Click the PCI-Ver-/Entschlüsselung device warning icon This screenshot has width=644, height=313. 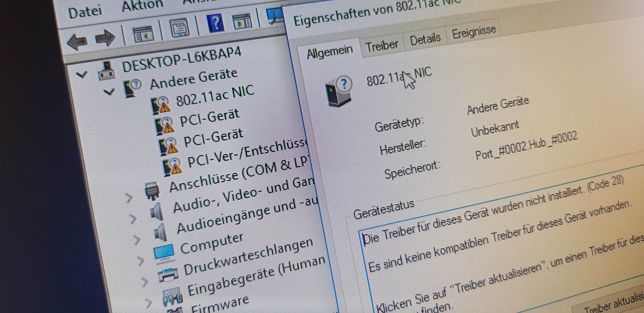click(x=173, y=168)
